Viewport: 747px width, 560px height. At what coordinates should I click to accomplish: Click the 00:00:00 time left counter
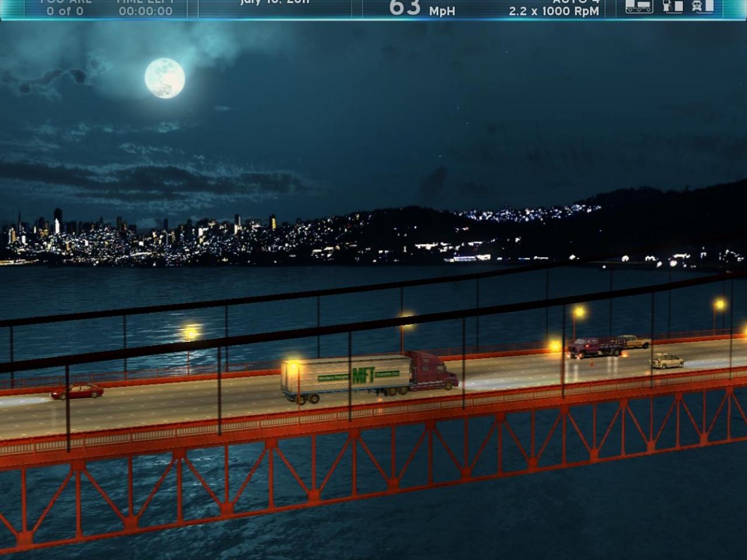pos(145,11)
